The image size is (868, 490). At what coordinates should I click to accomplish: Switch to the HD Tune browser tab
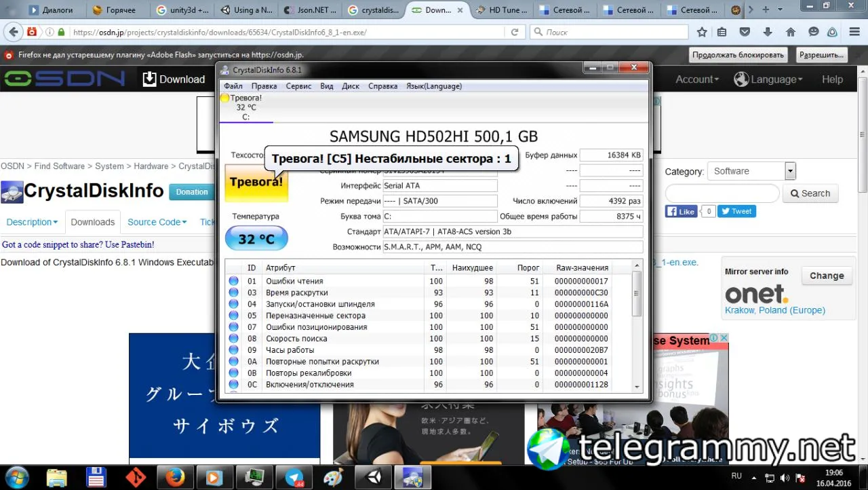click(501, 10)
